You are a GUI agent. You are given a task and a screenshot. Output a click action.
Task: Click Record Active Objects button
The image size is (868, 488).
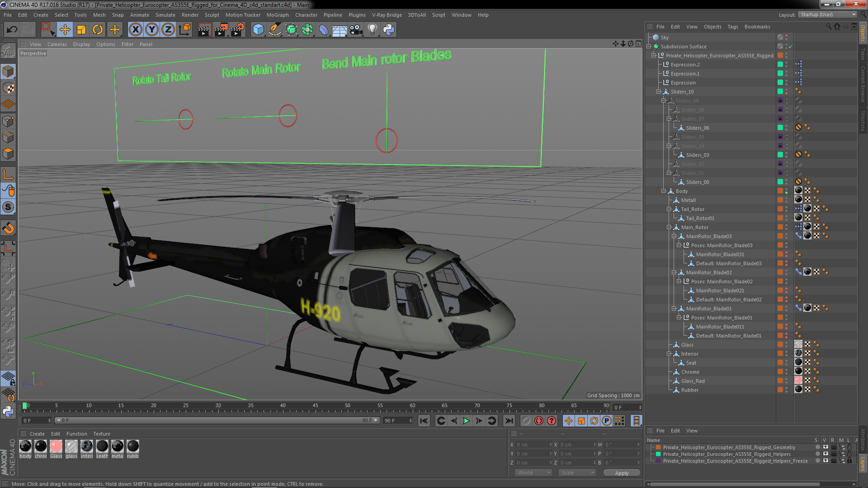pyautogui.click(x=526, y=421)
